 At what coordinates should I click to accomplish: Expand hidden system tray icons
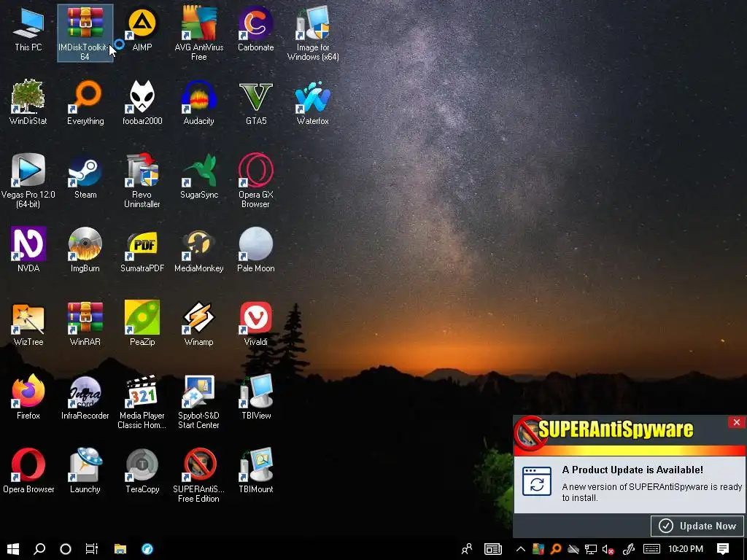coord(521,549)
